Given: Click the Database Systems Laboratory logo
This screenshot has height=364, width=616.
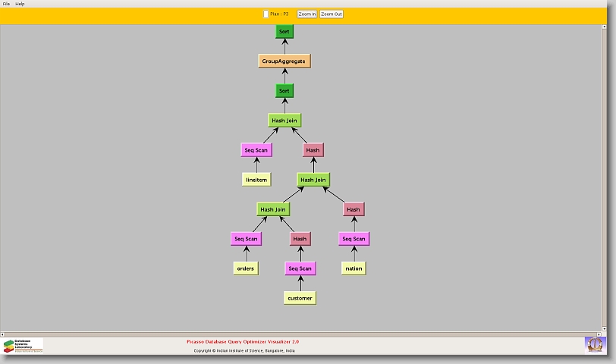Looking at the screenshot, I should tap(23, 346).
